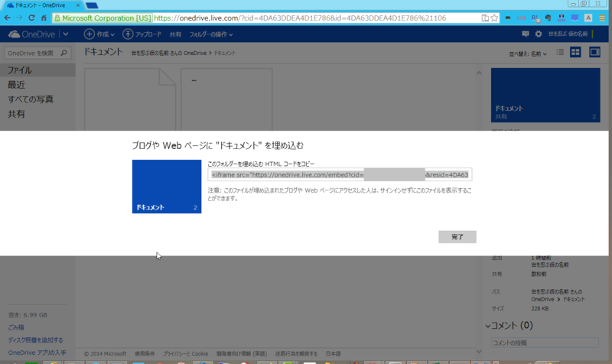Image resolution: width=612 pixels, height=364 pixels.
Task: Select the second file thumbnail
Action: coord(226,99)
